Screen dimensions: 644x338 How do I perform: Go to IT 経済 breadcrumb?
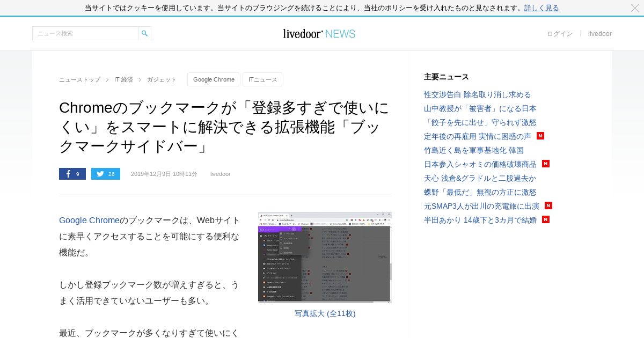coord(123,79)
